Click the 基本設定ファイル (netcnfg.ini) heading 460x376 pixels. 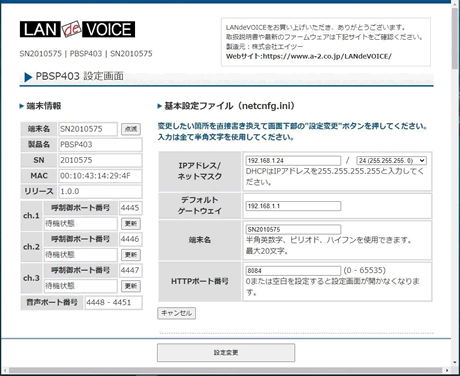point(229,106)
